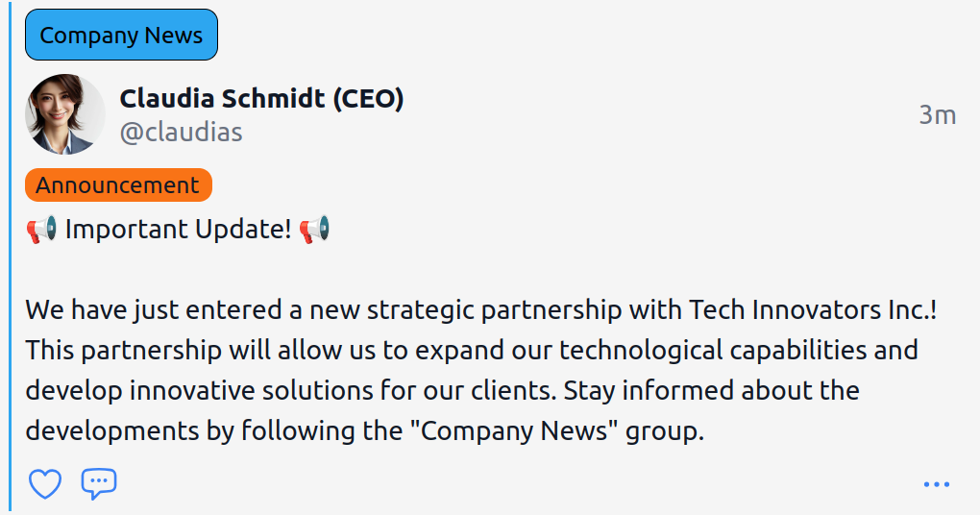Like the post with the heart icon
This screenshot has height=515, width=980.
pyautogui.click(x=44, y=484)
